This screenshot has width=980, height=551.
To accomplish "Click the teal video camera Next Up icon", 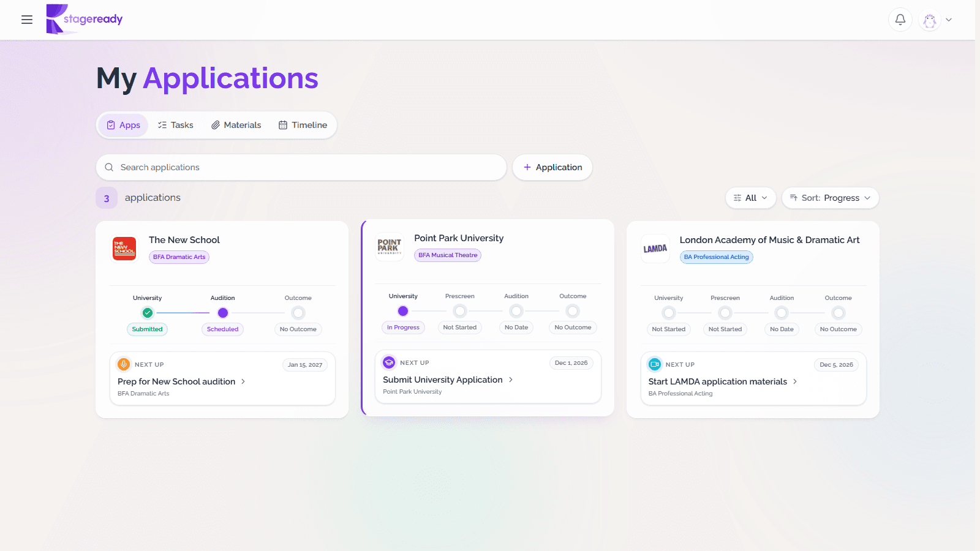I will click(x=655, y=364).
